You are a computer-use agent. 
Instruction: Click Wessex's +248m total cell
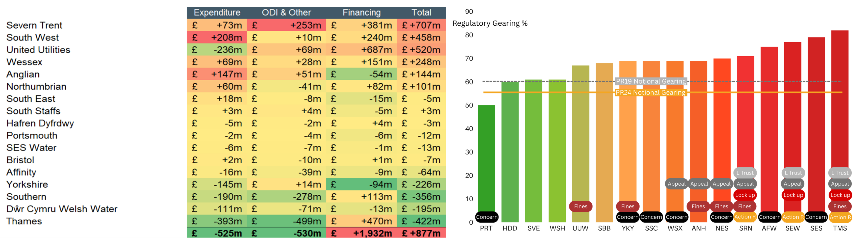coord(421,62)
